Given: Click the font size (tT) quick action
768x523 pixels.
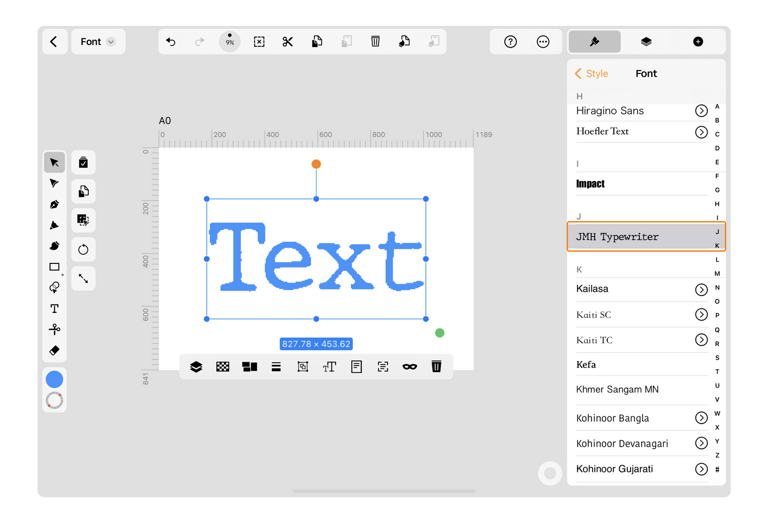Looking at the screenshot, I should (x=329, y=366).
